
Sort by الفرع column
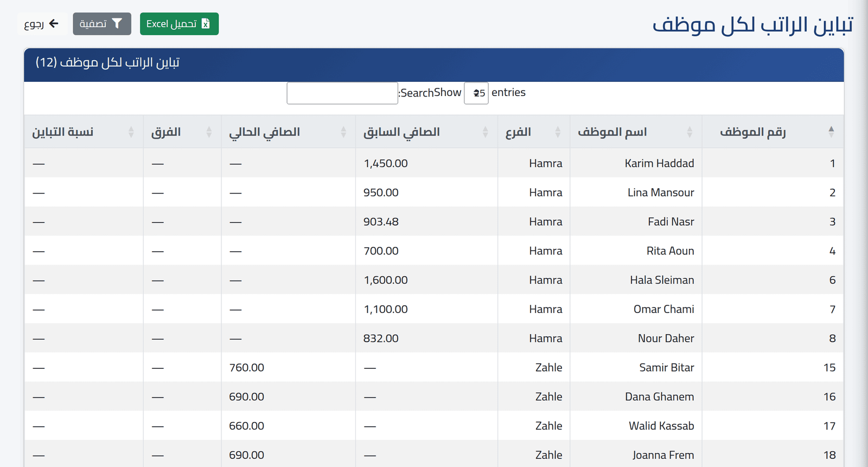pyautogui.click(x=534, y=132)
